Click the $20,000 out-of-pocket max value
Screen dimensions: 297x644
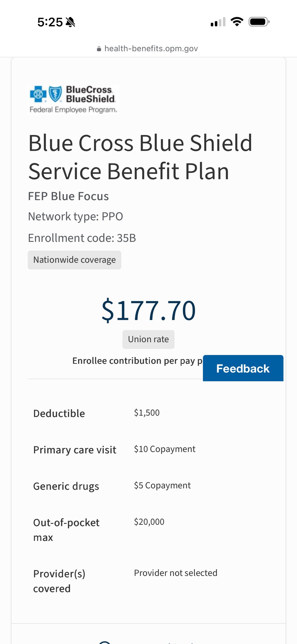point(149,522)
